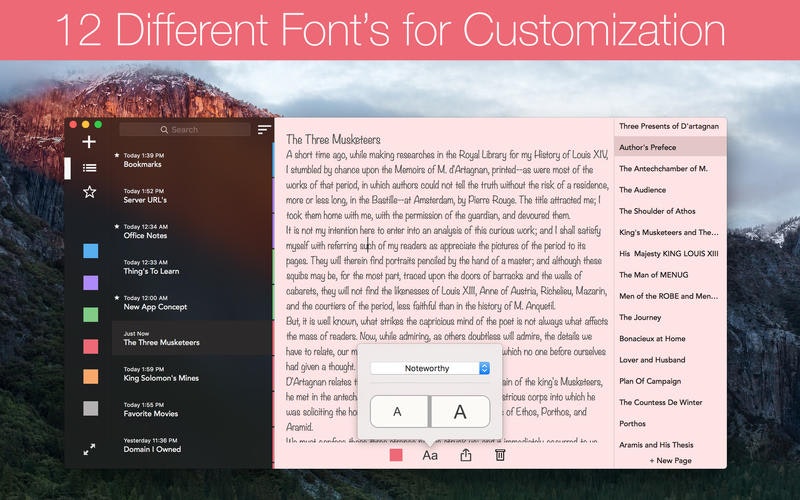Click the plus icon to add note
800x500 pixels.
(x=89, y=142)
